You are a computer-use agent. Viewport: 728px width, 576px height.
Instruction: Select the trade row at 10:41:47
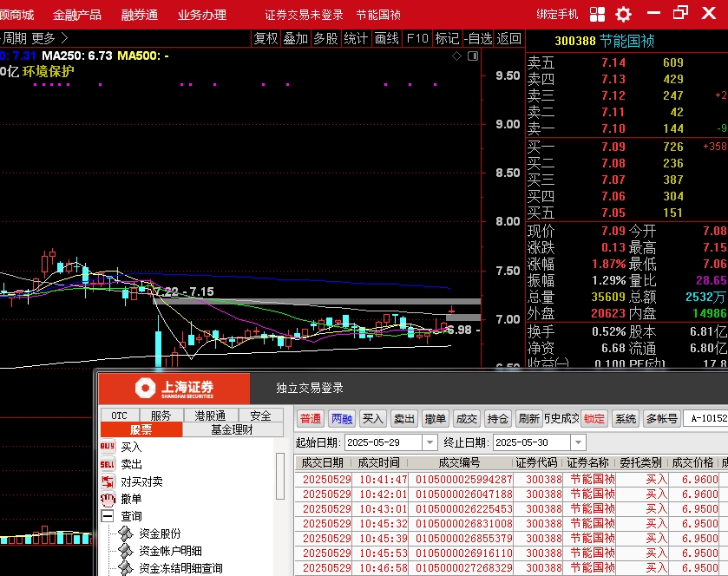tap(511, 479)
